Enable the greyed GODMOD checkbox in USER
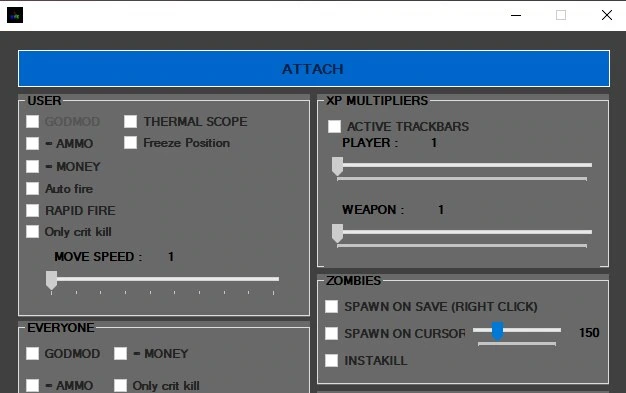626x393 pixels. 32,121
